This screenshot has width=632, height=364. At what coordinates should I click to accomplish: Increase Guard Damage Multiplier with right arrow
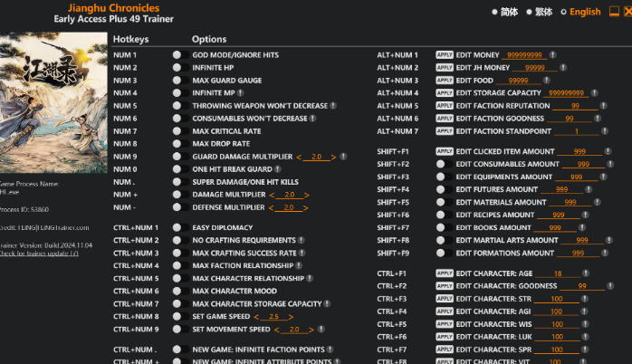coord(334,157)
